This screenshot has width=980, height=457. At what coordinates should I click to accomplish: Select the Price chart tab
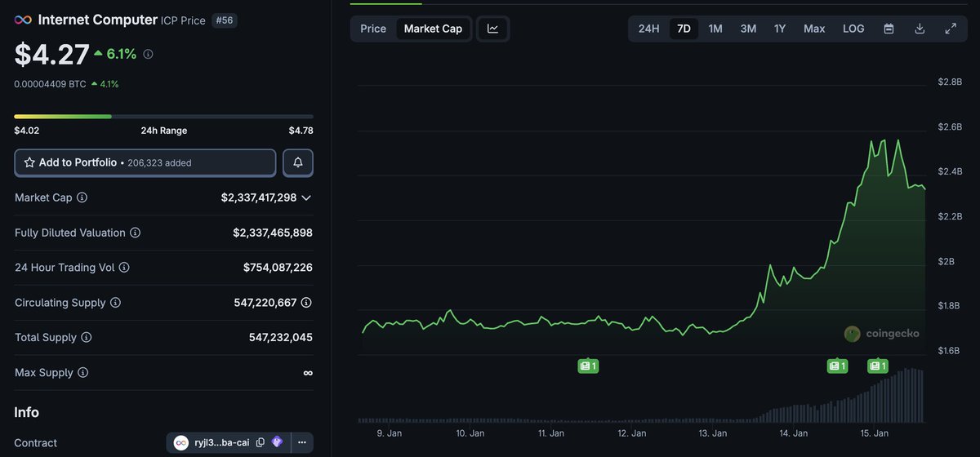[373, 29]
